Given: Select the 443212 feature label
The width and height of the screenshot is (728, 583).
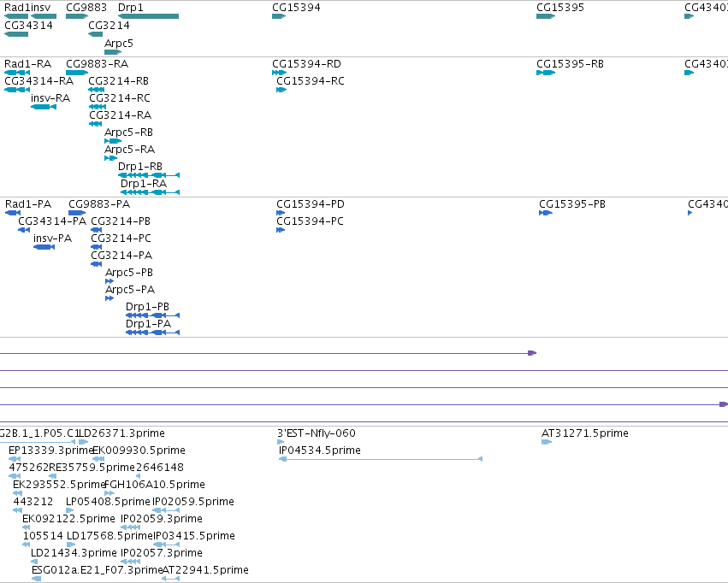Looking at the screenshot, I should point(33,502).
